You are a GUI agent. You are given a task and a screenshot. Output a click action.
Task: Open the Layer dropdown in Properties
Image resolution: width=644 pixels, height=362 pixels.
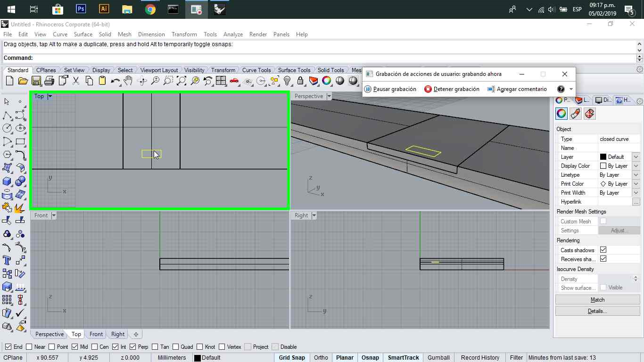[636, 157]
